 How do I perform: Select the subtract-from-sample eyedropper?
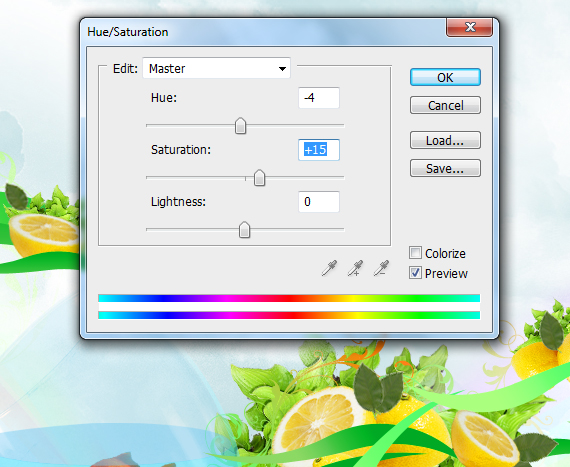pos(381,268)
